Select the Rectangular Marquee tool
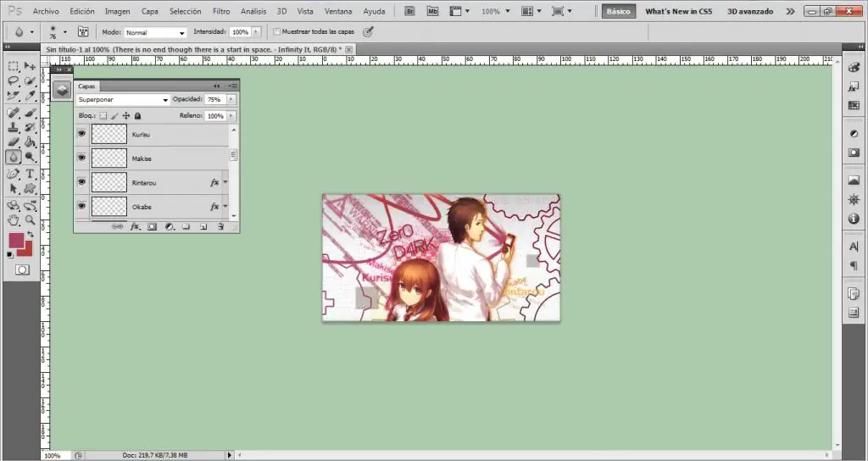Viewport: 868px width, 461px height. 14,66
